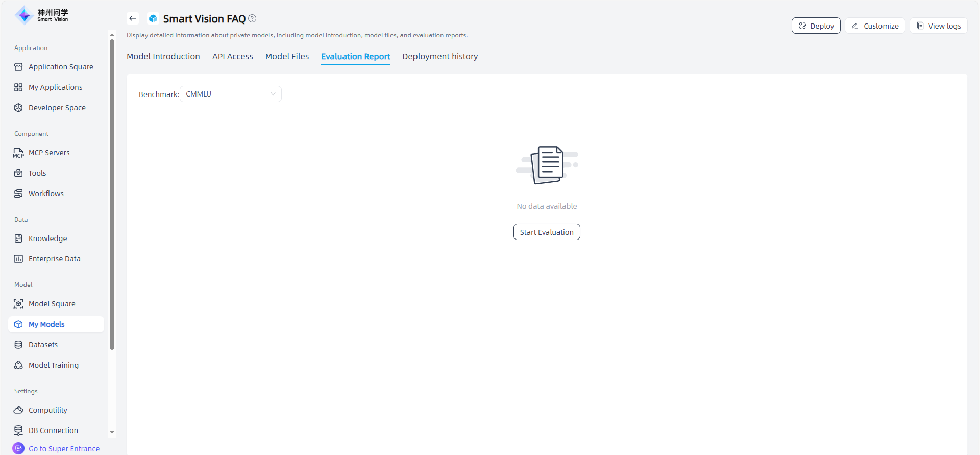Image resolution: width=980 pixels, height=455 pixels.
Task: Open the MCP Servers page
Action: tap(49, 153)
